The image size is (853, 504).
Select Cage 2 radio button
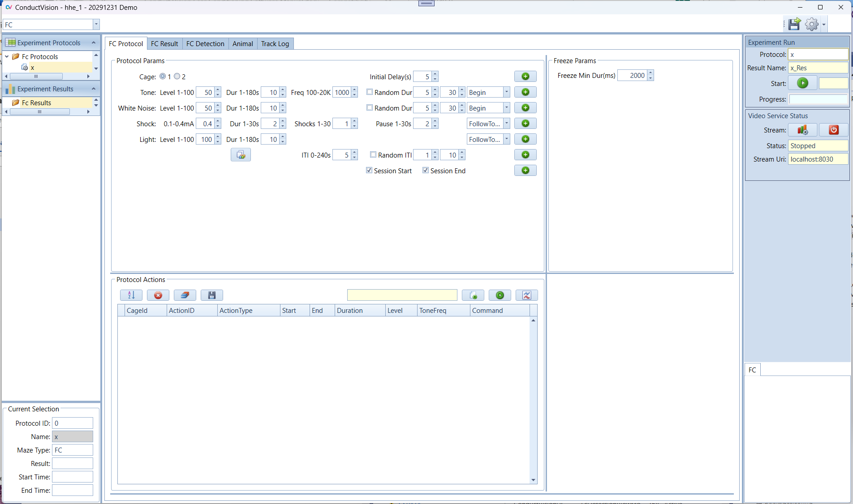pyautogui.click(x=177, y=77)
